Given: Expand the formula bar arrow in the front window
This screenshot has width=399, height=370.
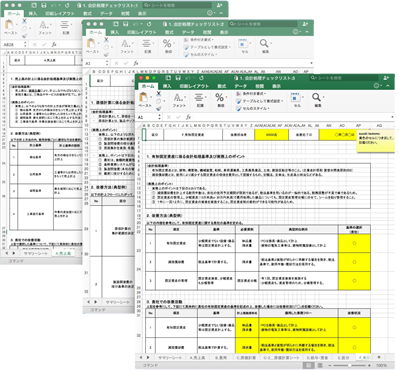Looking at the screenshot, I should click(392, 117).
